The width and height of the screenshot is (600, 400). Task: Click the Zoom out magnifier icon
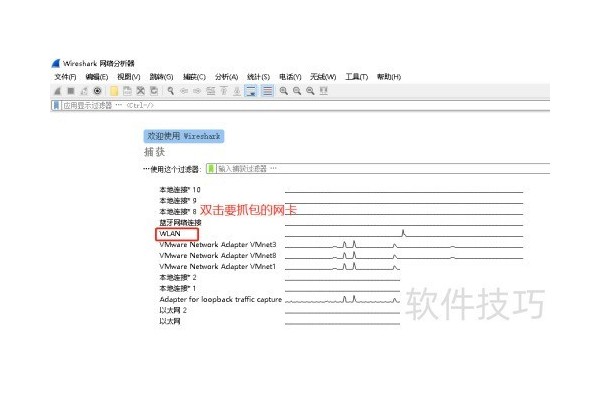pos(297,91)
